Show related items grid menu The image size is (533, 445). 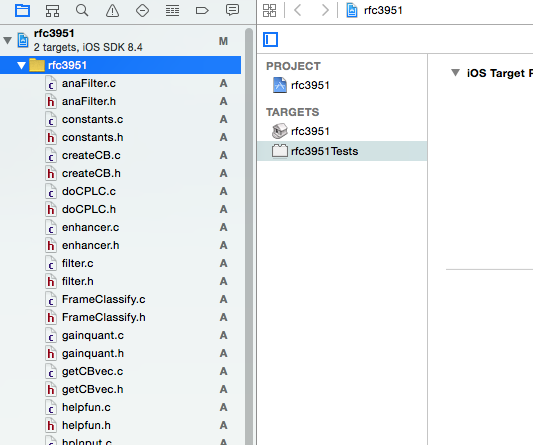[270, 11]
